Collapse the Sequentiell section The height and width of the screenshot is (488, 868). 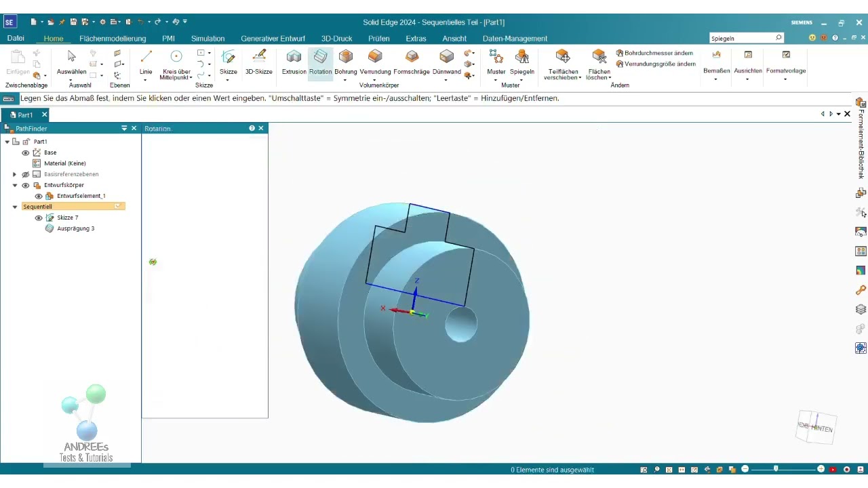[15, 207]
